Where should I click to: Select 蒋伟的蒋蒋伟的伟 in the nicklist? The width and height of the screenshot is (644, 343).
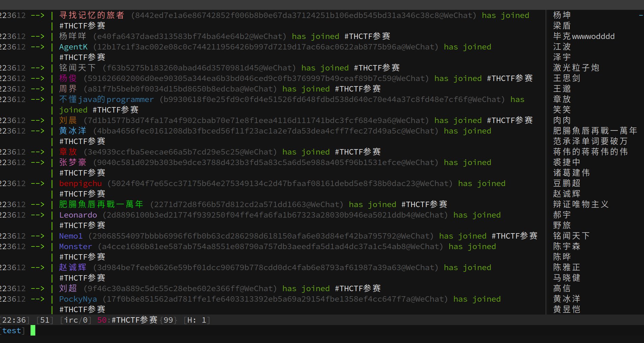(590, 152)
